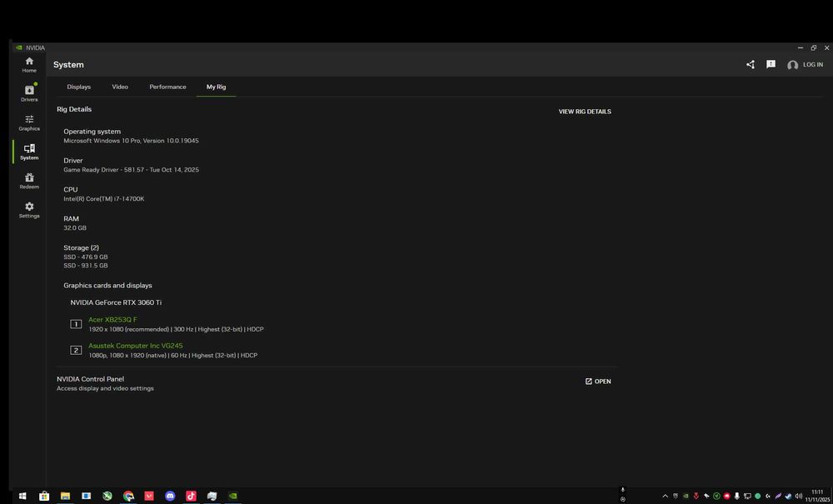
Task: Switch to the Displays tab
Action: click(x=78, y=87)
